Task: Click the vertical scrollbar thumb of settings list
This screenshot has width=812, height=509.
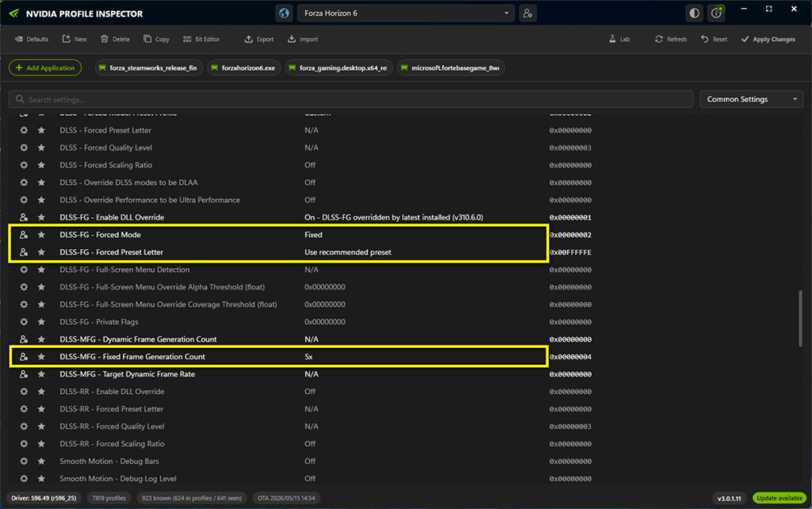Action: 801,318
